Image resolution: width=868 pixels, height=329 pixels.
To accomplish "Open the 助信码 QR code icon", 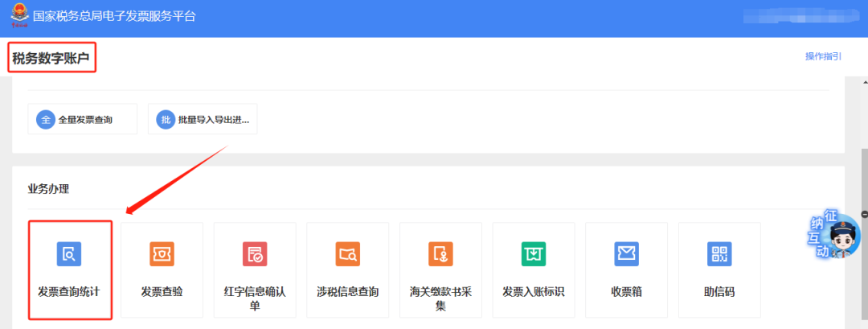I will (x=719, y=254).
